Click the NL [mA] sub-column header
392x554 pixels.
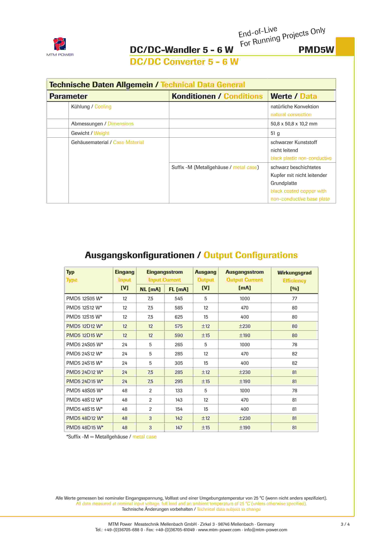pos(150,289)
